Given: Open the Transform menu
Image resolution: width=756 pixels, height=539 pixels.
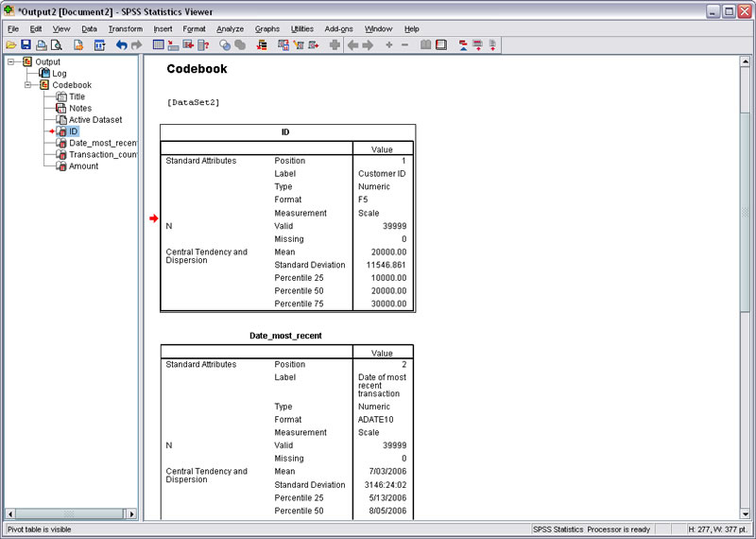Looking at the screenshot, I should coord(125,29).
